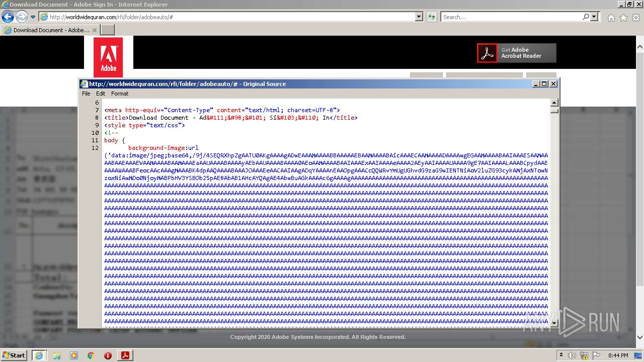Open the File Explorer folder taskbar icon

tap(57, 355)
